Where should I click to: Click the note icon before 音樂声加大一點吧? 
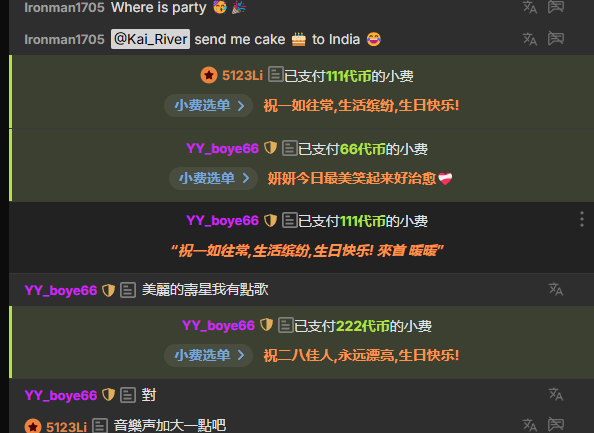pyautogui.click(x=100, y=426)
